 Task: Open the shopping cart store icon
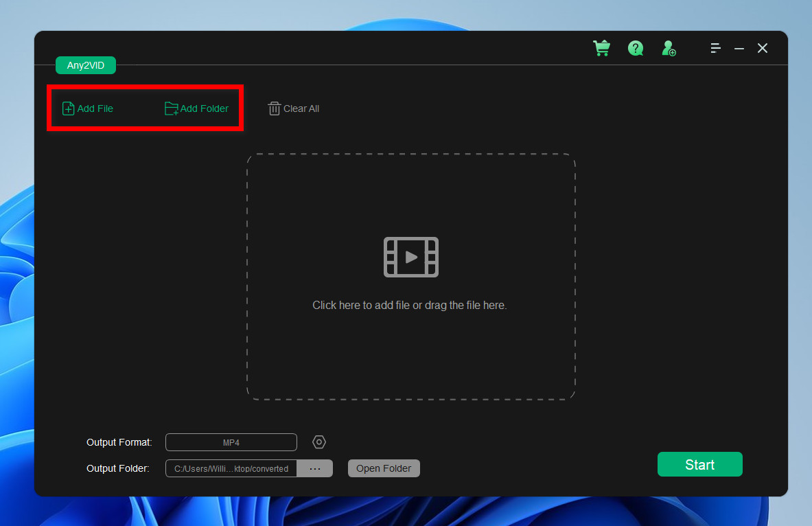point(602,48)
